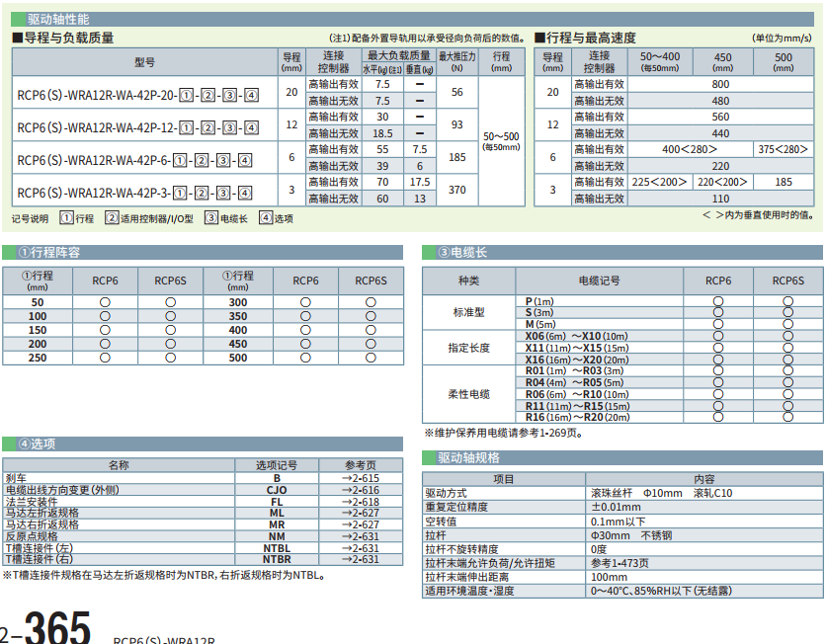
Task: Select speed cell 400<280>
Action: [x=690, y=150]
